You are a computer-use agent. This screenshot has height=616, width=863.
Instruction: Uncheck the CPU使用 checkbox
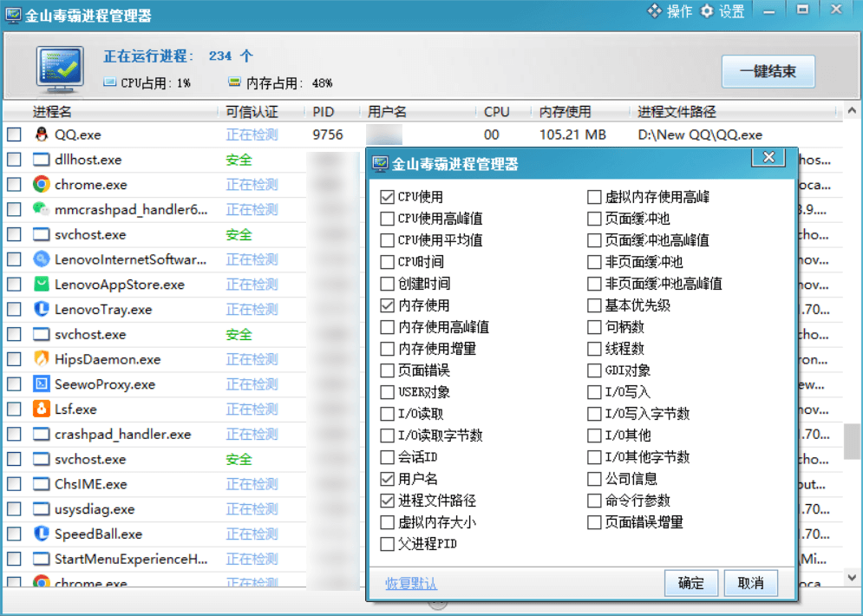pos(388,197)
